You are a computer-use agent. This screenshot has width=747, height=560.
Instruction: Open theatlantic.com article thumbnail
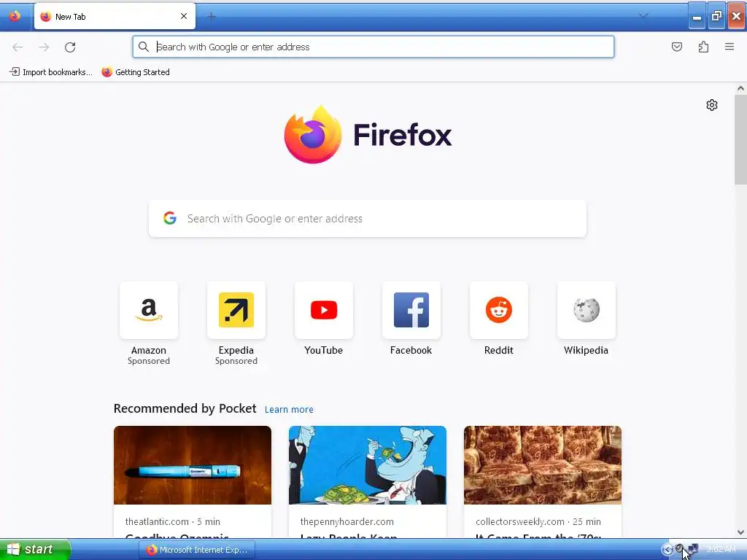tap(193, 465)
